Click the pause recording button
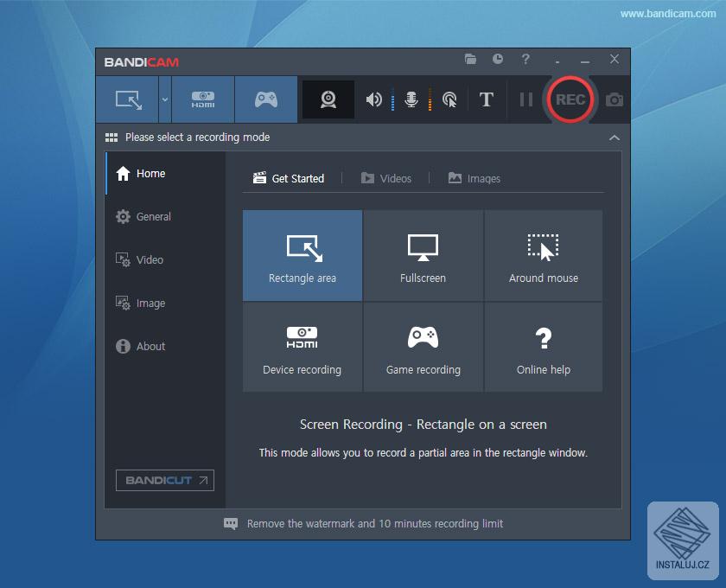This screenshot has height=588, width=726. [x=526, y=99]
